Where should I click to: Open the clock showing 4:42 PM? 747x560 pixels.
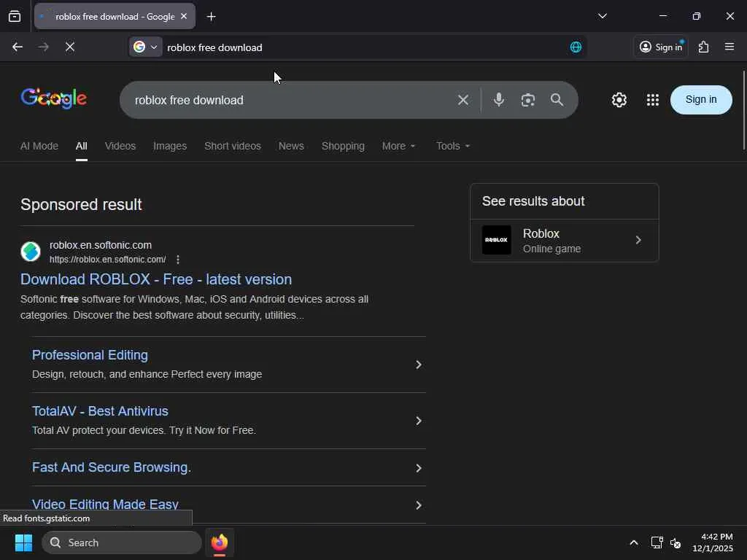(x=712, y=542)
